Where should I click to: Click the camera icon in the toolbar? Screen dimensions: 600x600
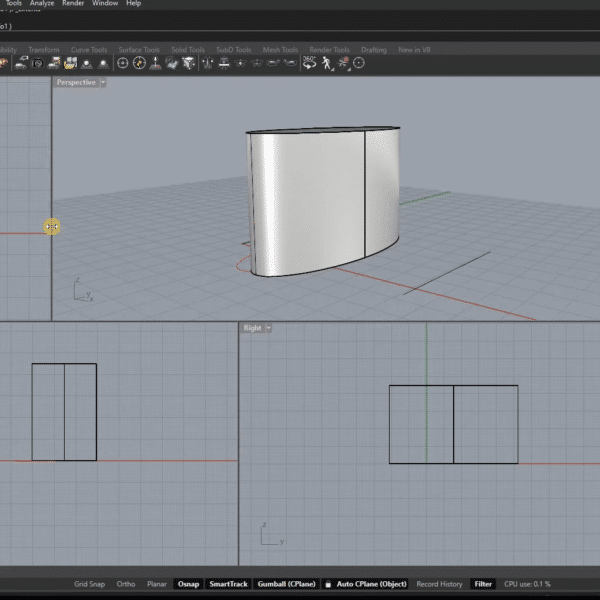click(38, 63)
